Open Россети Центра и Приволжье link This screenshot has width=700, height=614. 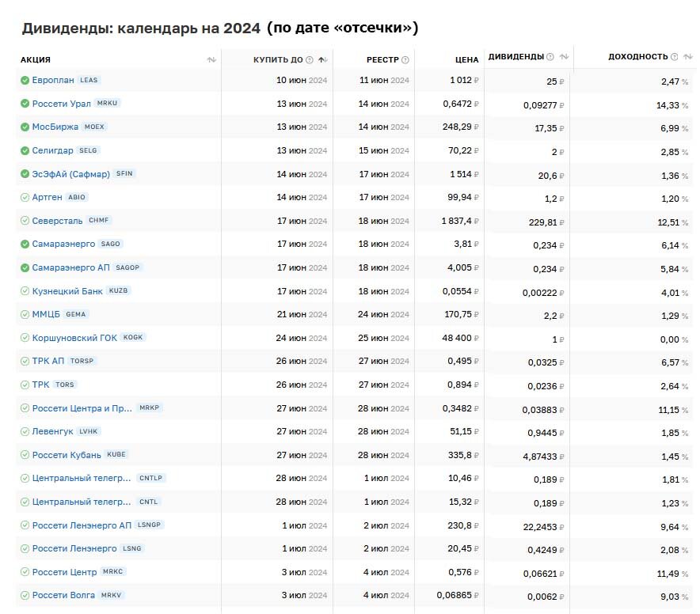pyautogui.click(x=82, y=408)
